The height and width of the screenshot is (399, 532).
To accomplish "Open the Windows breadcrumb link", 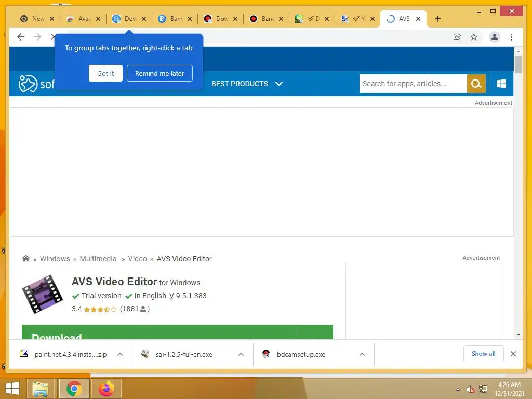I will (55, 259).
